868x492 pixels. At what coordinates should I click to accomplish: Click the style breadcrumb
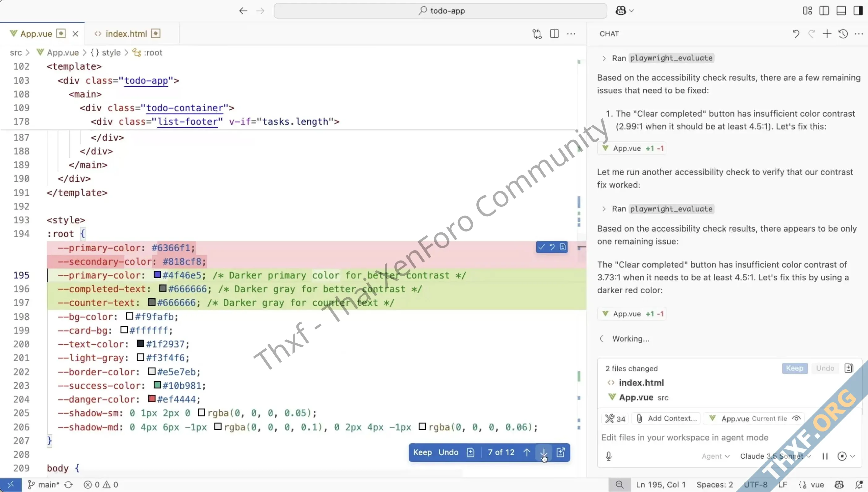(x=111, y=53)
